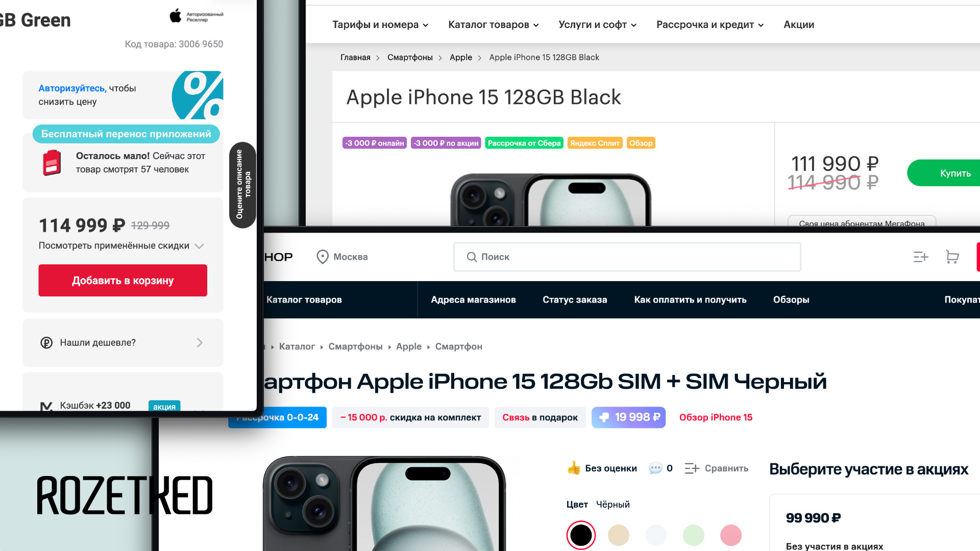This screenshot has width=980, height=551.
Task: Click the search icon in Rozetked
Action: tap(471, 256)
